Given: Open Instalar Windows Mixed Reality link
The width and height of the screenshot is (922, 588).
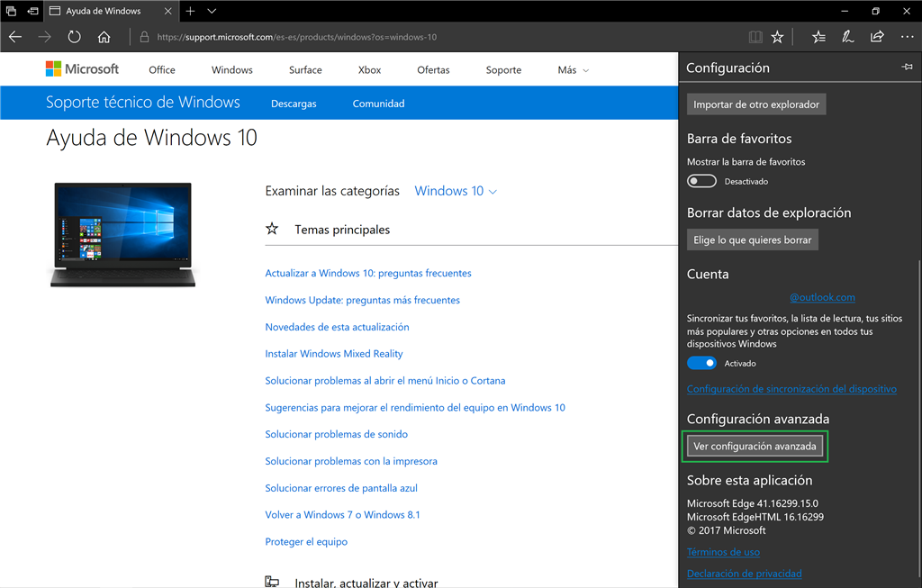Looking at the screenshot, I should point(334,354).
